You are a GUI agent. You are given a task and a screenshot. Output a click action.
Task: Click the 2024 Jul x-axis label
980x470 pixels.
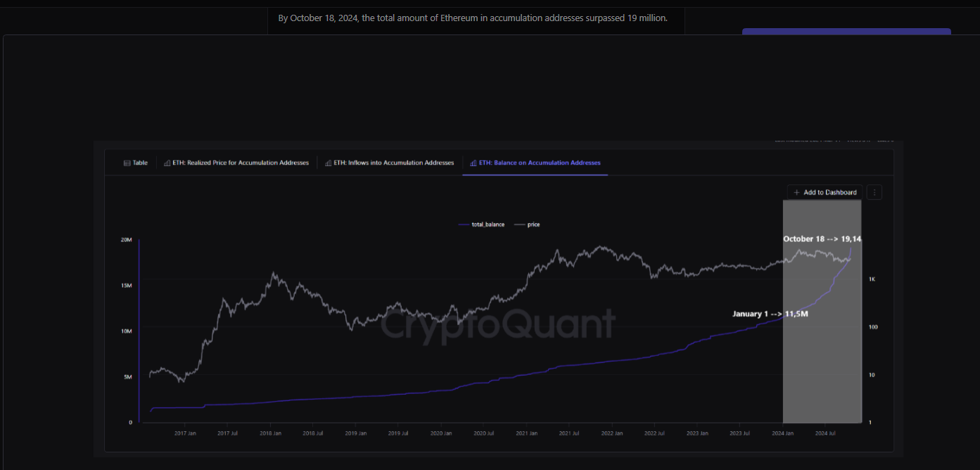pyautogui.click(x=825, y=433)
